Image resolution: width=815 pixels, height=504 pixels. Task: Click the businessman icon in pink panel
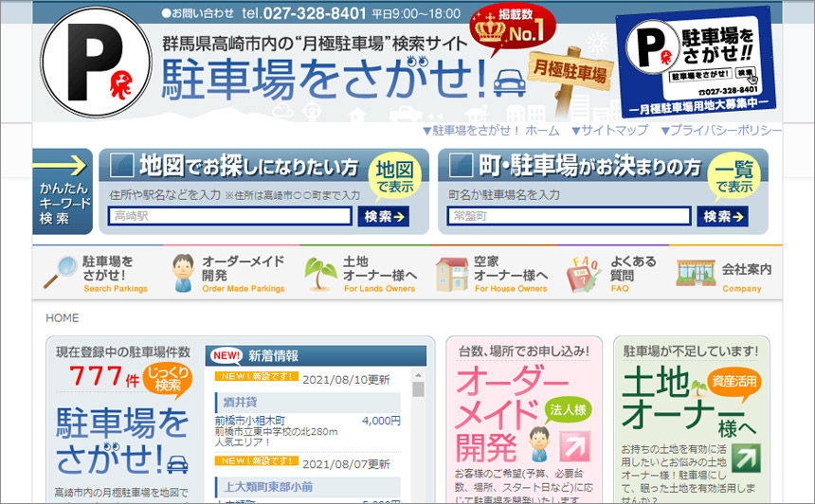pos(539,443)
